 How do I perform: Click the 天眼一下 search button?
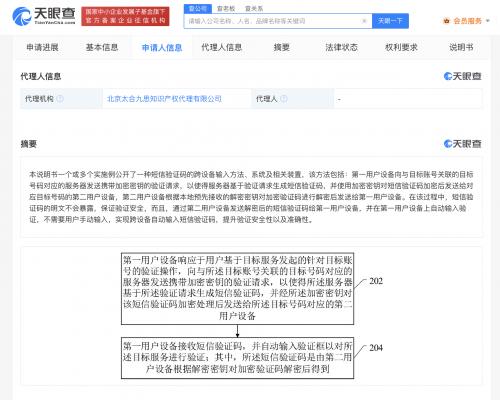pos(390,21)
